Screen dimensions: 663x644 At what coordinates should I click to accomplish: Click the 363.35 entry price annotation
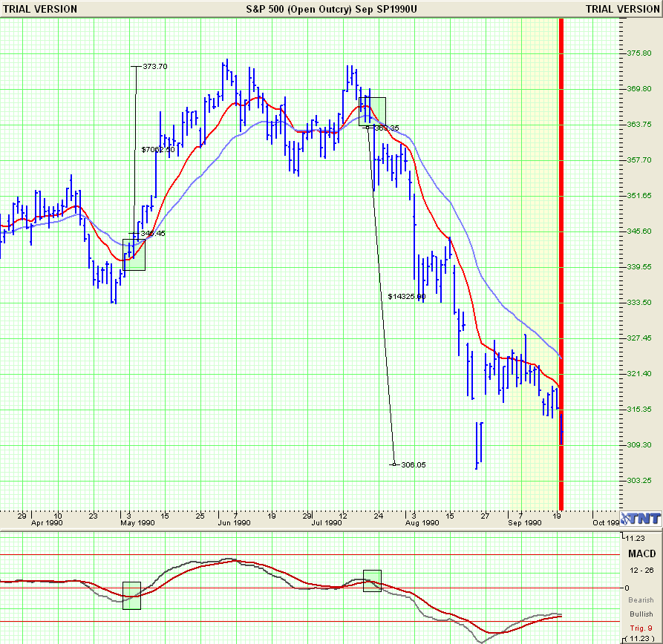pos(387,128)
